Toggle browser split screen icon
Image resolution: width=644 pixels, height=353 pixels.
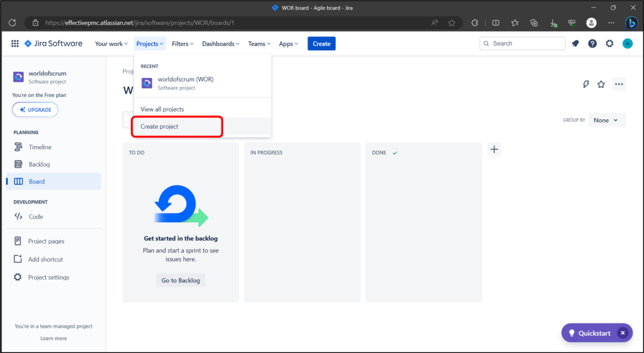[x=496, y=23]
